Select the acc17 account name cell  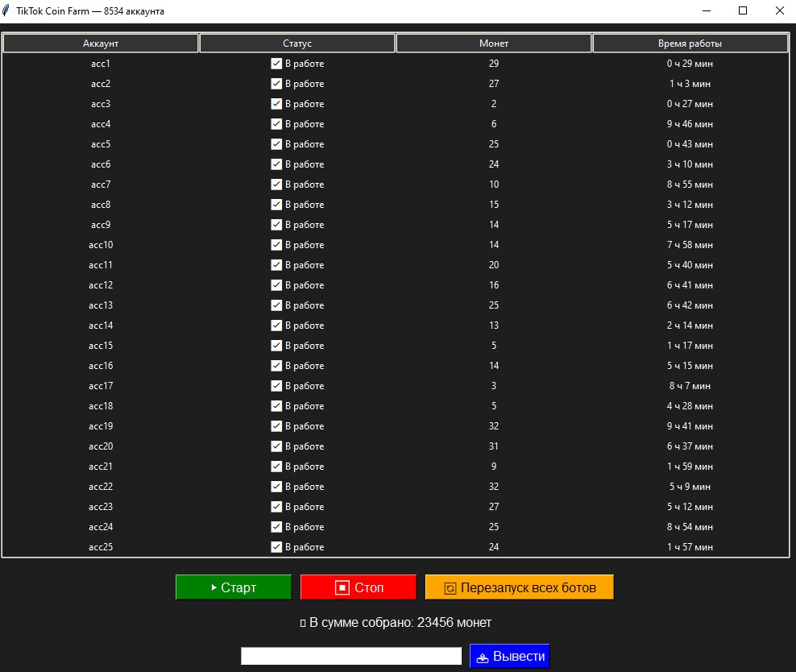101,386
